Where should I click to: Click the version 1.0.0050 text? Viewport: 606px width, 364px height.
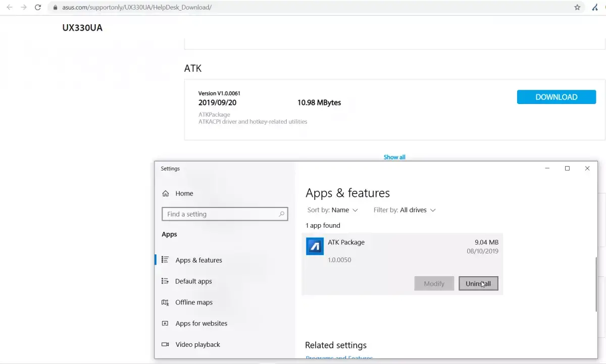(x=339, y=260)
